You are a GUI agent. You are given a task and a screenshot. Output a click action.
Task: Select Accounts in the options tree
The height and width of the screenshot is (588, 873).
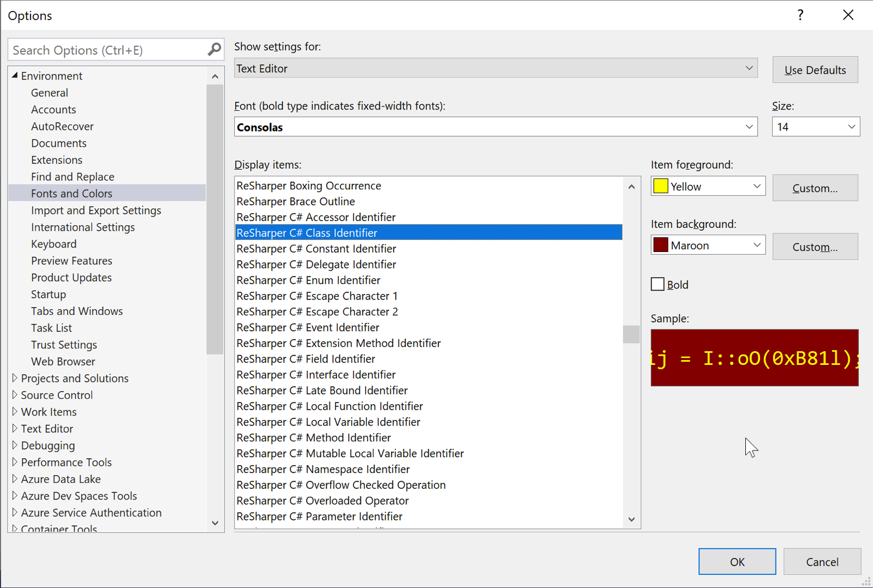point(53,110)
